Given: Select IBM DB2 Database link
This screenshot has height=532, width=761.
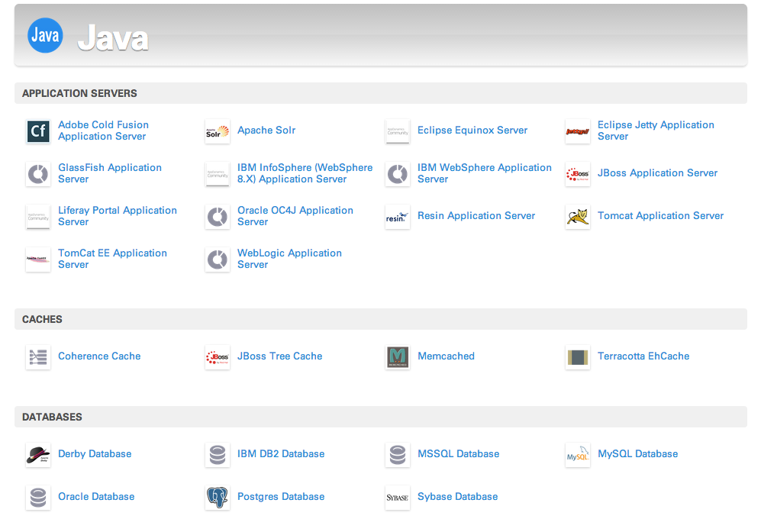Looking at the screenshot, I should click(281, 454).
